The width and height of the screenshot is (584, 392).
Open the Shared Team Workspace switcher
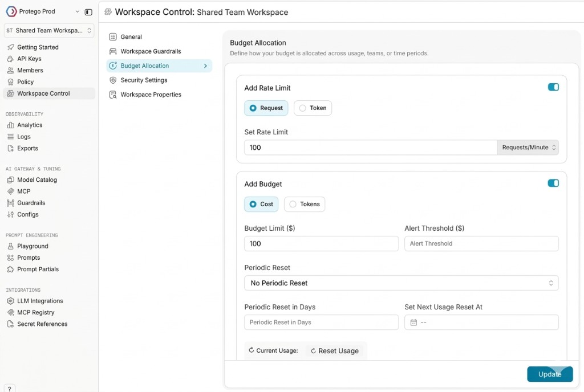(49, 31)
